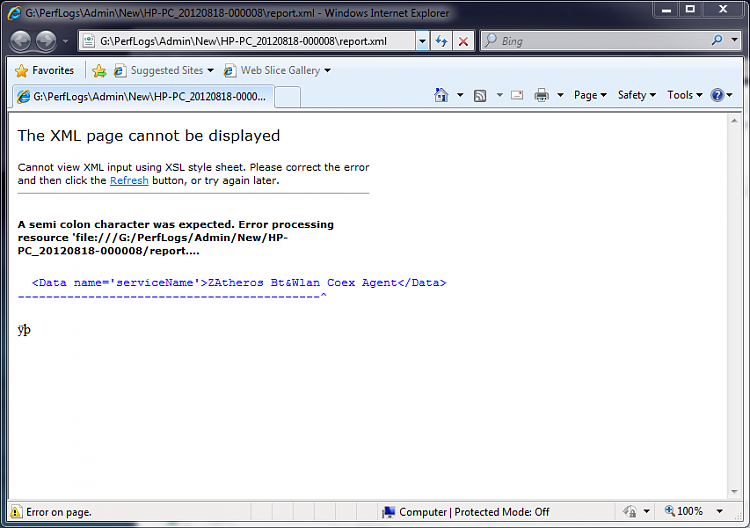Screen dimensions: 750x528
Task: Expand the Home button dropdown arrow
Action: (x=460, y=95)
